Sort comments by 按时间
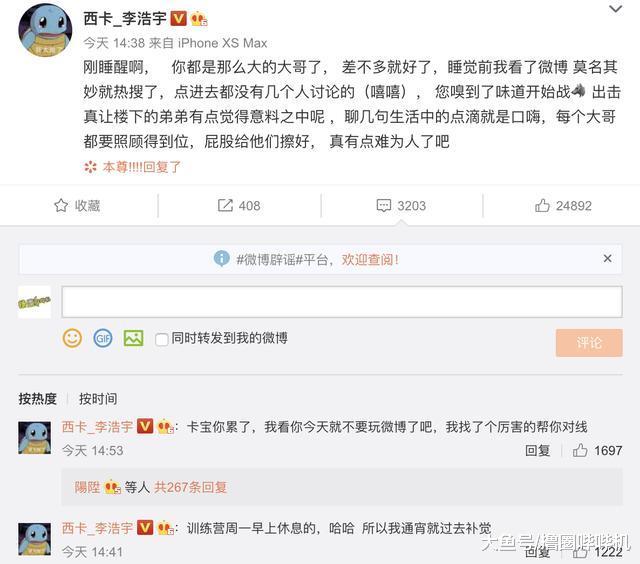Screen dimensions: 640x564 [98, 399]
